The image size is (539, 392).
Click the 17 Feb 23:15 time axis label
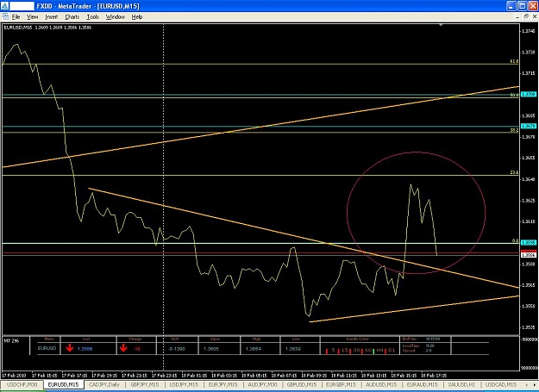[x=165, y=375]
